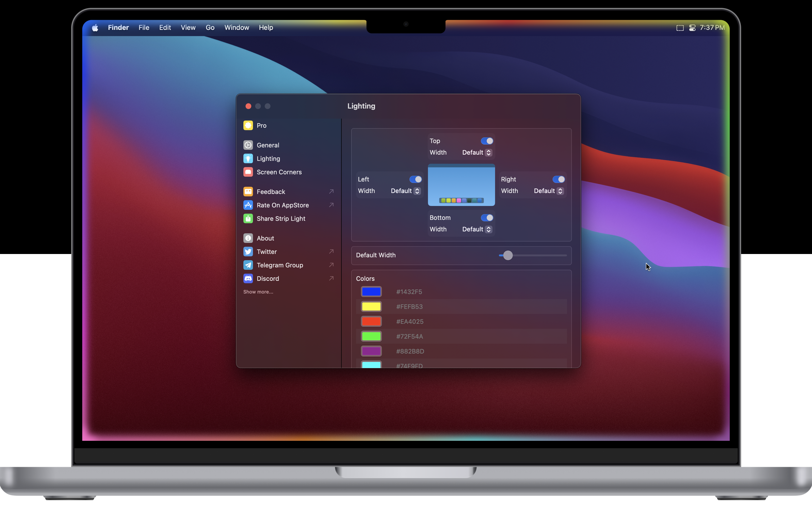Click the #72F54A hex value text
The width and height of the screenshot is (812, 508).
tap(409, 336)
